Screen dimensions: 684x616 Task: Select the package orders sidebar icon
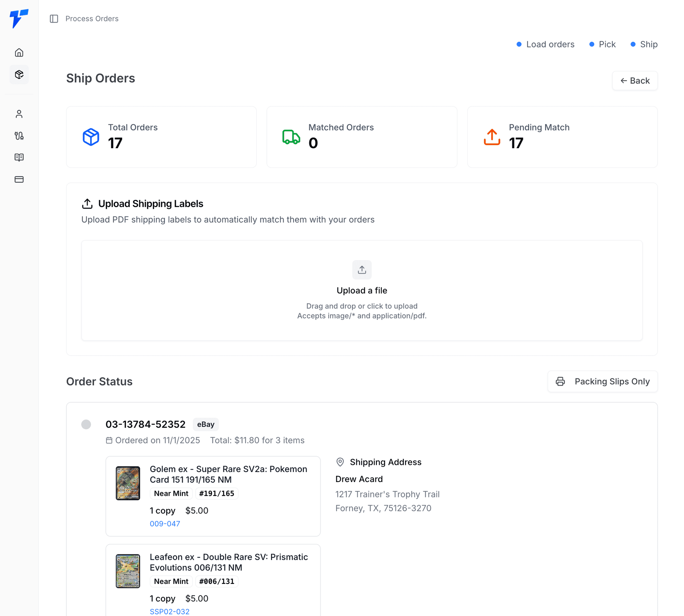pyautogui.click(x=19, y=74)
